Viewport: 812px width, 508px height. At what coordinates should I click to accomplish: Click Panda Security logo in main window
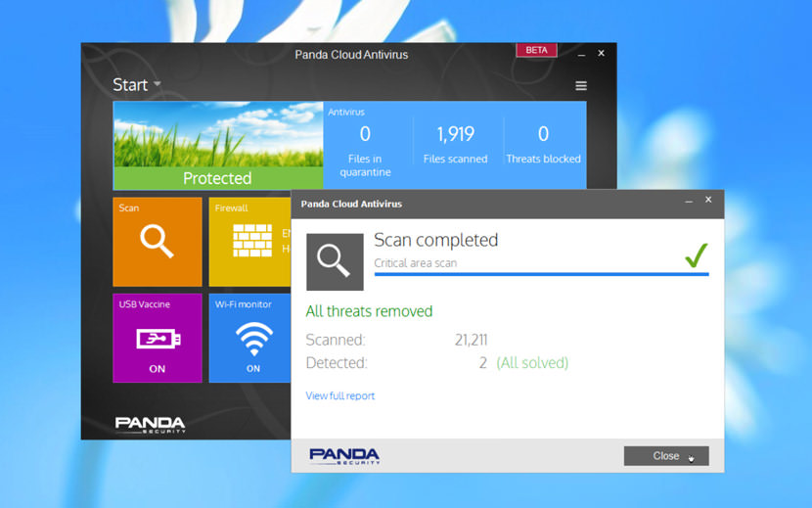[x=151, y=425]
